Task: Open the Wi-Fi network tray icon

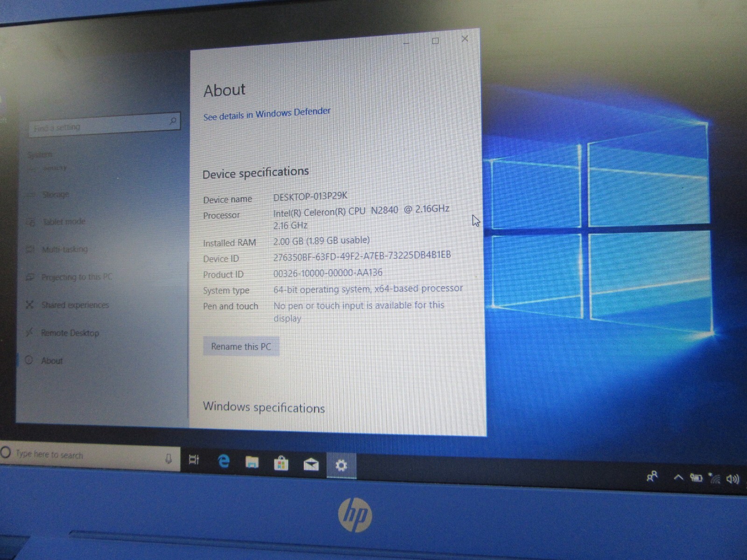Action: (x=714, y=478)
